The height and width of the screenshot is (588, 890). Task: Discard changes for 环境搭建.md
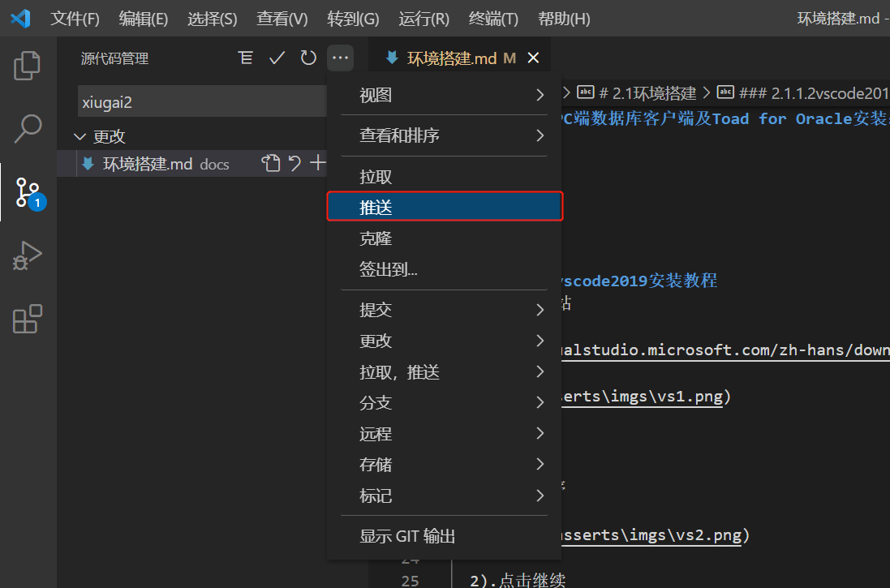(295, 164)
